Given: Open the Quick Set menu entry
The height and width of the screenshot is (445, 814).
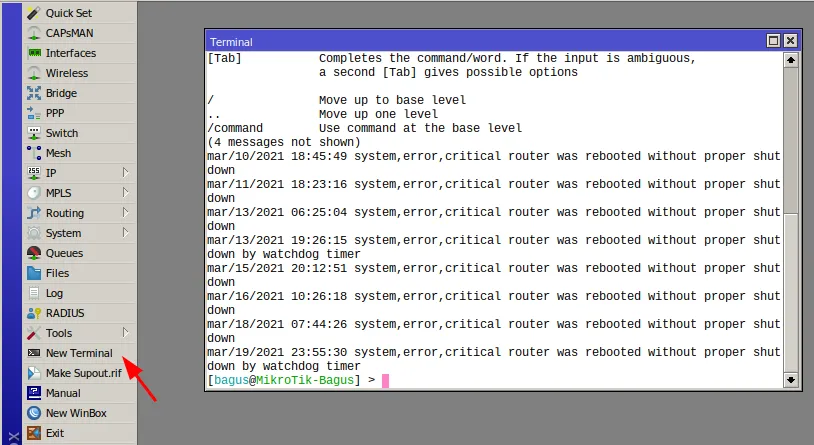Looking at the screenshot, I should click(69, 13).
